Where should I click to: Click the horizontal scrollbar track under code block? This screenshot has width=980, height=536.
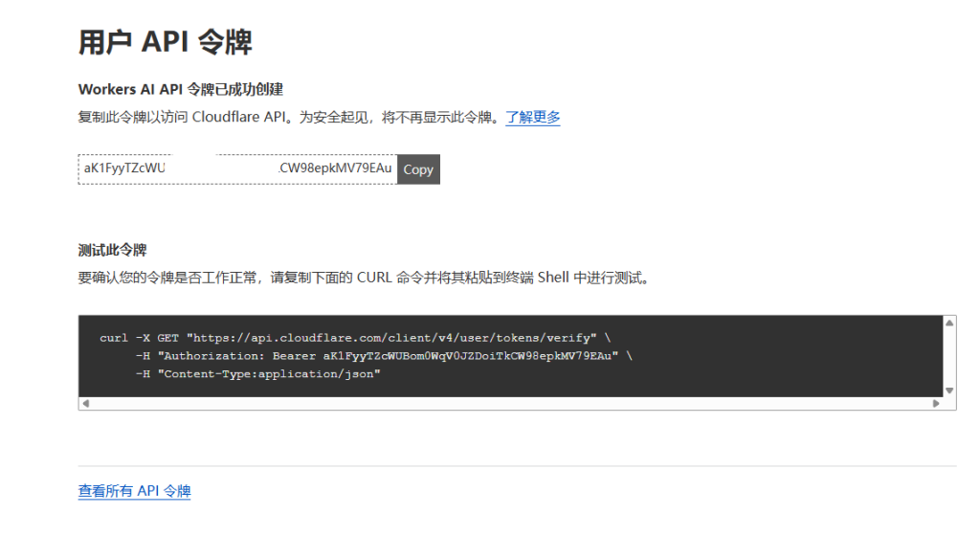tap(511, 404)
